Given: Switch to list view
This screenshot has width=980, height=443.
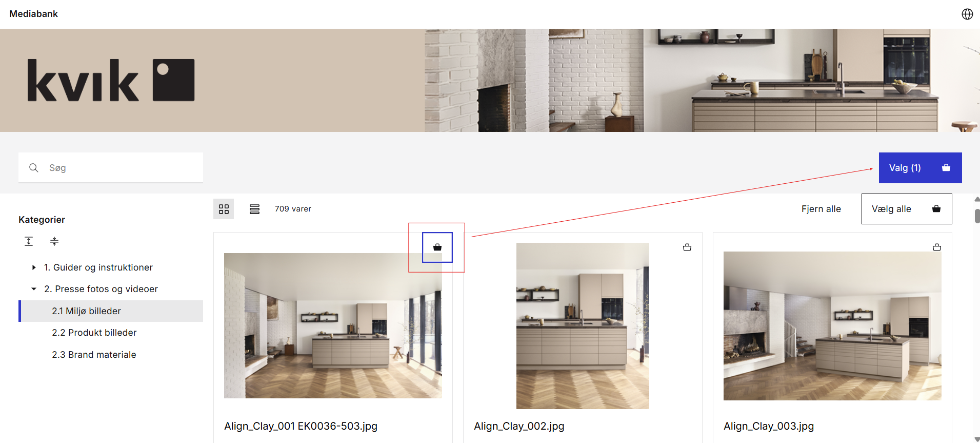Looking at the screenshot, I should pos(254,209).
